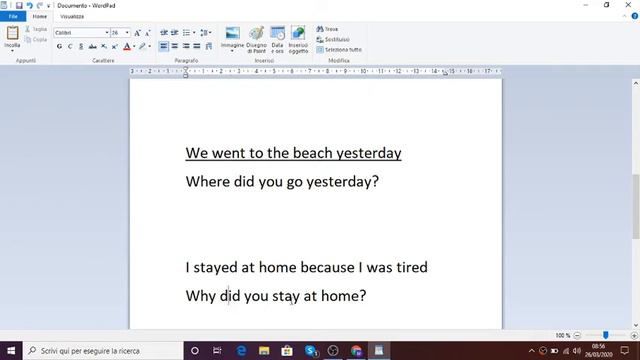Open the text color dropdown arrow
The image size is (640, 360).
[x=134, y=47]
